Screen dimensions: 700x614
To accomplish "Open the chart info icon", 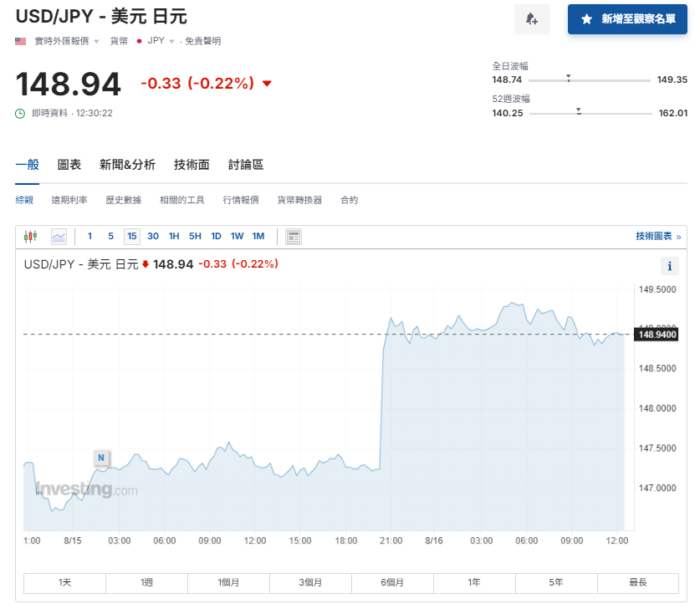I will click(669, 266).
